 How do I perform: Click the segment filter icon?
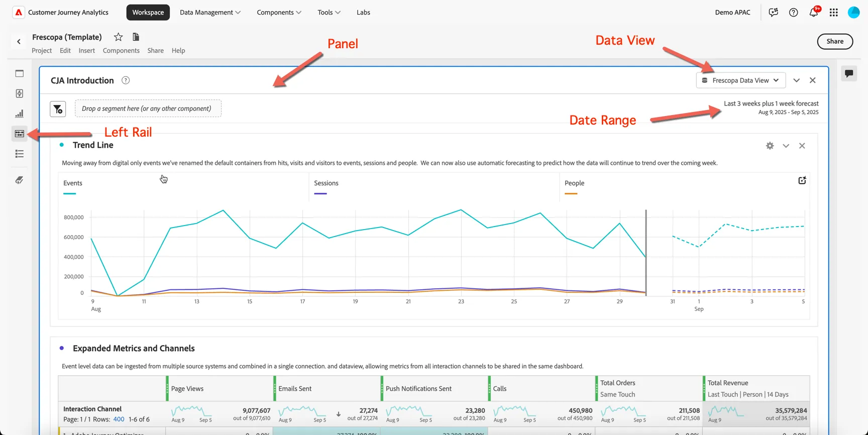[58, 108]
